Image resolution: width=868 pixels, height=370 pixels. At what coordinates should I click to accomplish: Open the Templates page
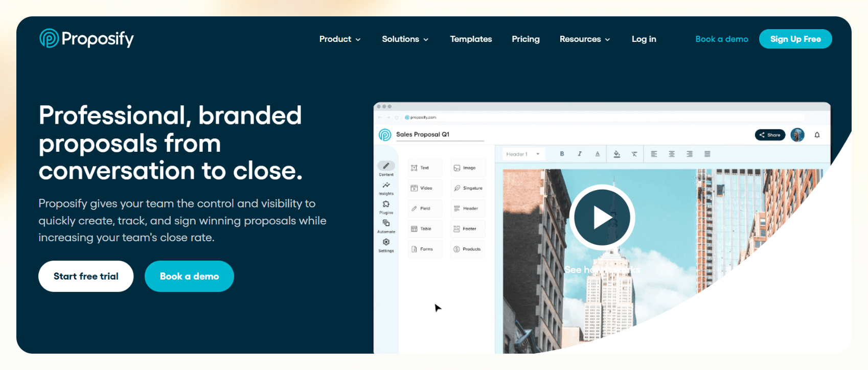click(x=471, y=39)
